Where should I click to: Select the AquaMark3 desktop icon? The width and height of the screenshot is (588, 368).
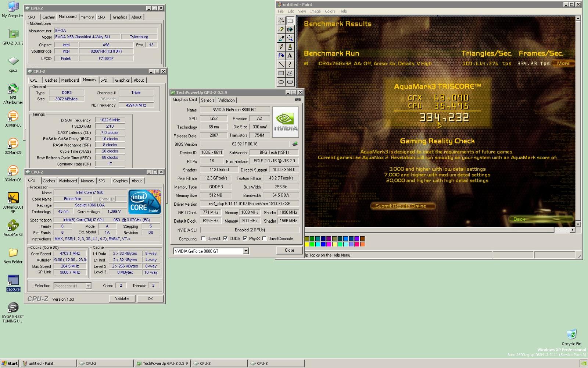[13, 228]
